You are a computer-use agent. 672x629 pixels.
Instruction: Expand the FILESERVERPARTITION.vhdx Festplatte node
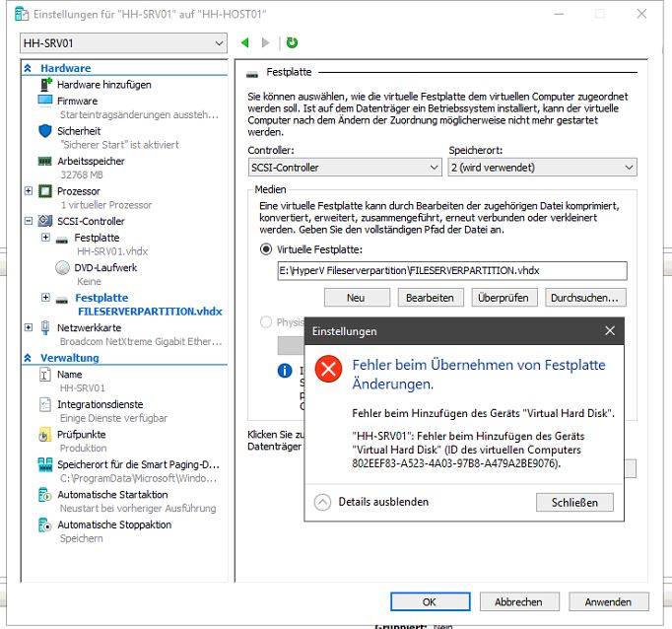pos(45,297)
